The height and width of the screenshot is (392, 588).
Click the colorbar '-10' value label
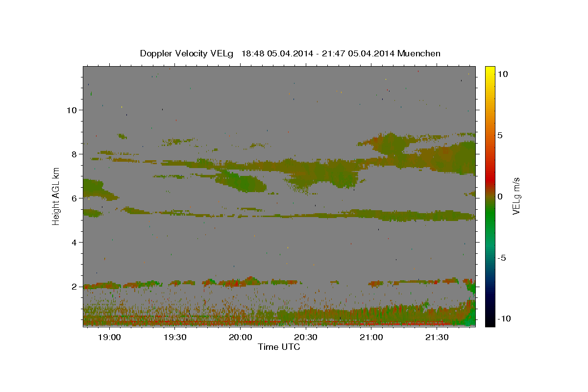(x=504, y=319)
